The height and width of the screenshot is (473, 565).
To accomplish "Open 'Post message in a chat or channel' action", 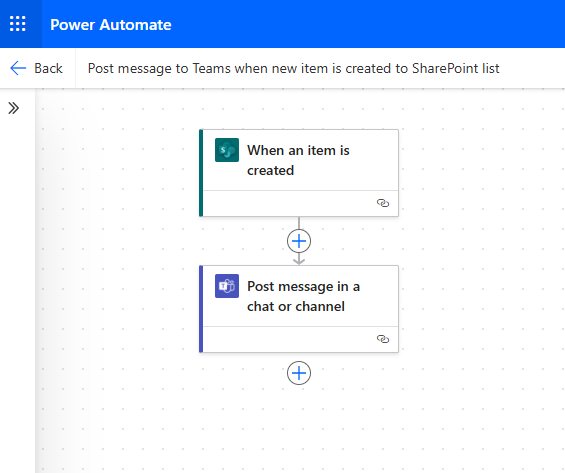I will click(x=299, y=309).
